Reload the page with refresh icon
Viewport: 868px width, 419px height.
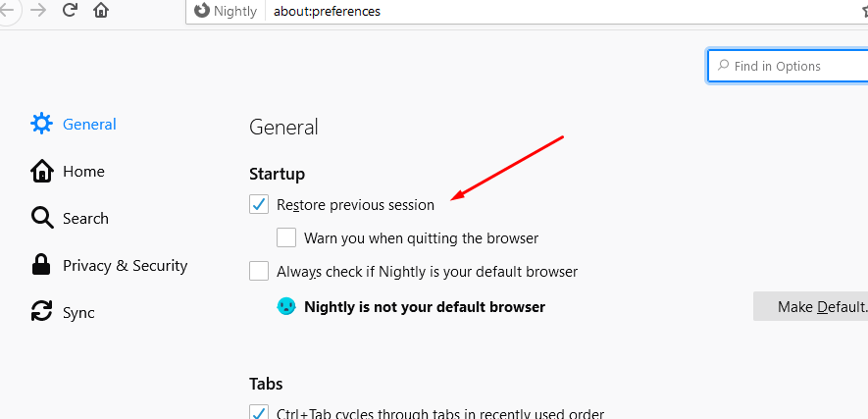70,10
